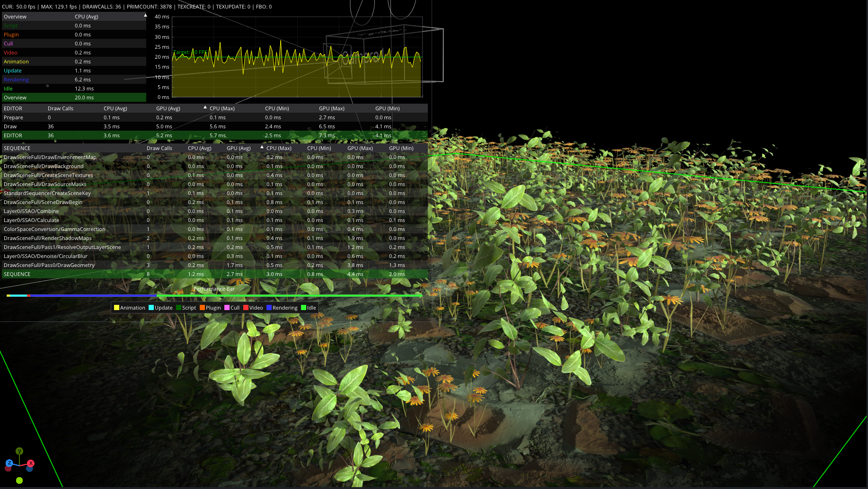Image resolution: width=868 pixels, height=489 pixels.
Task: Click the Animation yellow legend swatch
Action: (x=116, y=308)
